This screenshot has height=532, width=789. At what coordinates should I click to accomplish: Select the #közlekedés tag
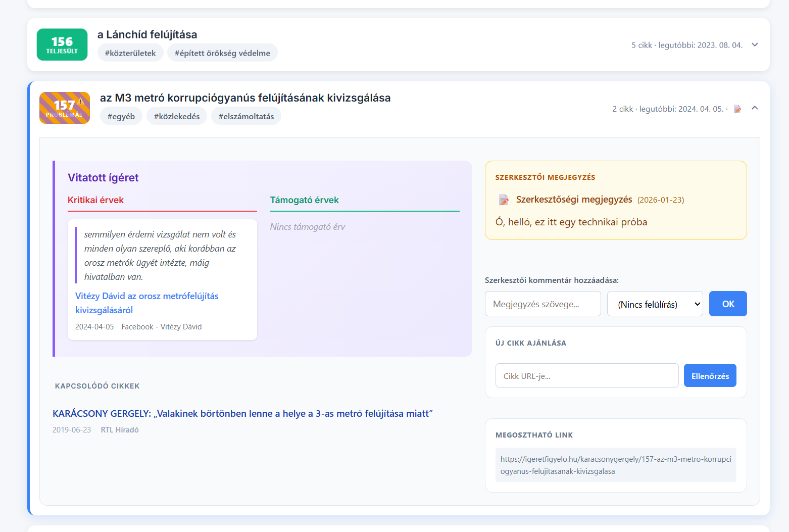pos(177,116)
